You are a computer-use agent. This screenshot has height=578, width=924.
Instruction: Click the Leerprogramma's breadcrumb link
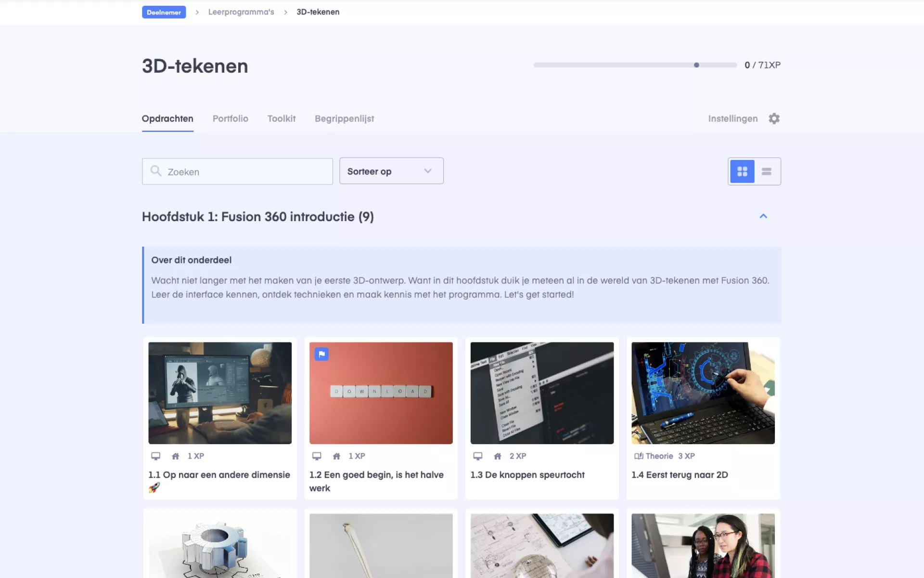tap(241, 12)
